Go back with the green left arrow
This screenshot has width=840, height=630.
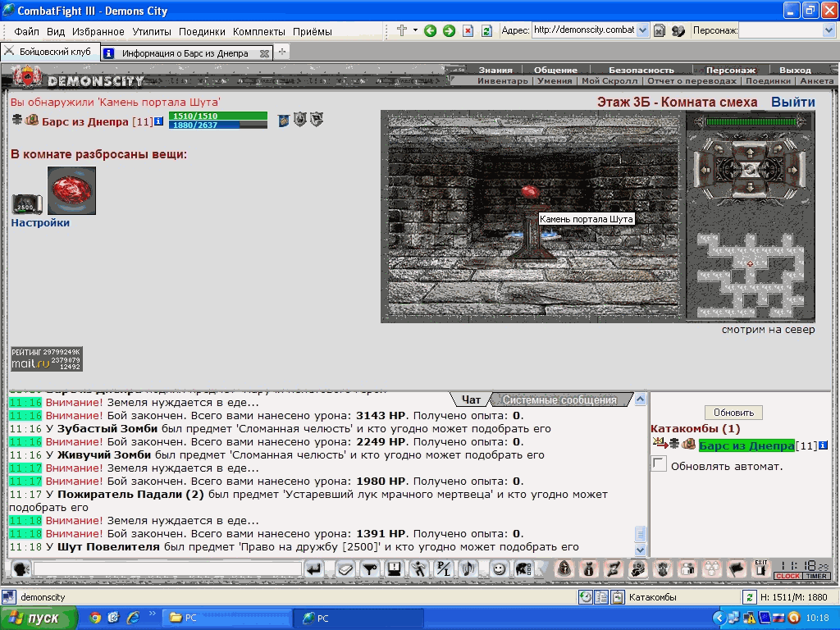(x=430, y=31)
